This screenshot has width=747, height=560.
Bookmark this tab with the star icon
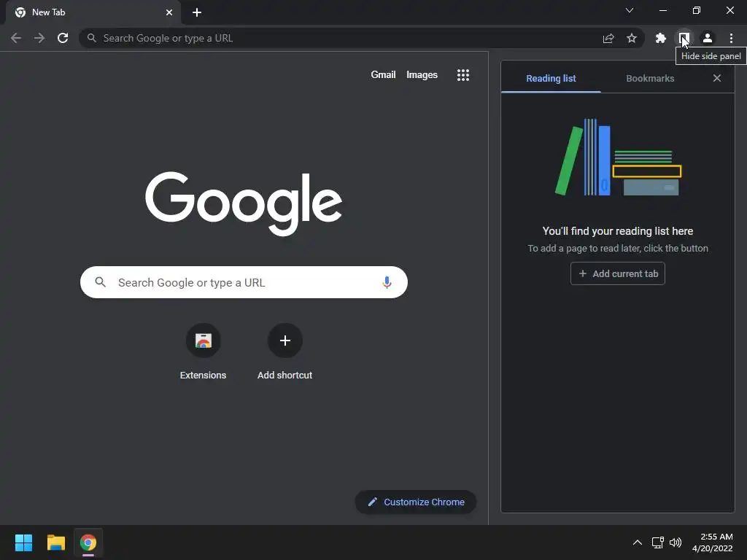[632, 38]
